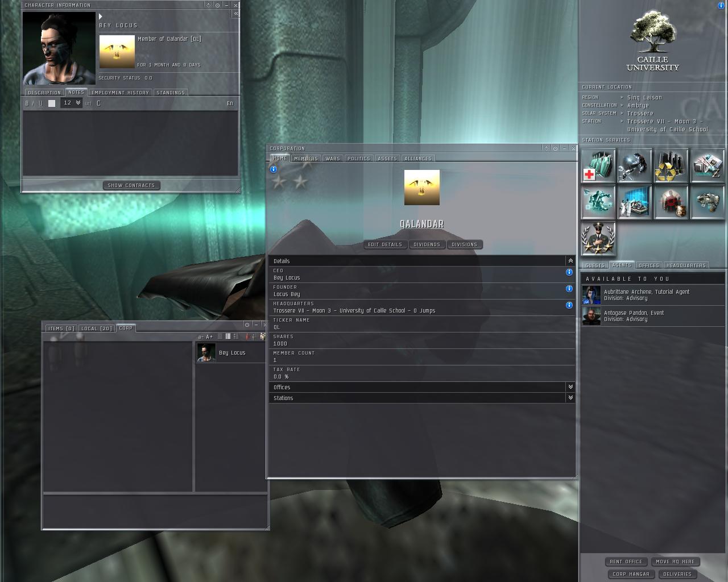Viewport: 728px width, 582px height.
Task: Click the Qalandar corporation logo in Corporation window
Action: coord(422,188)
